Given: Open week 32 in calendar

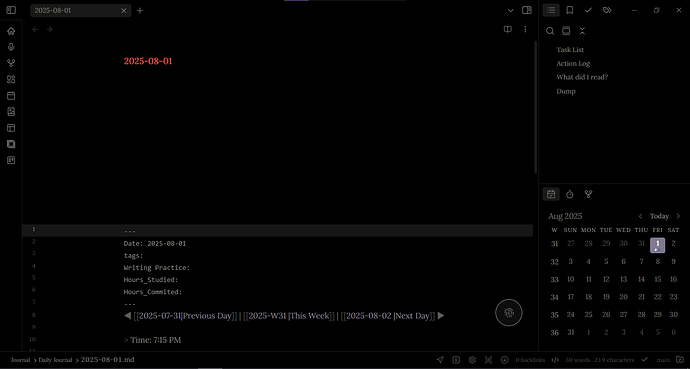Looking at the screenshot, I should (554, 262).
